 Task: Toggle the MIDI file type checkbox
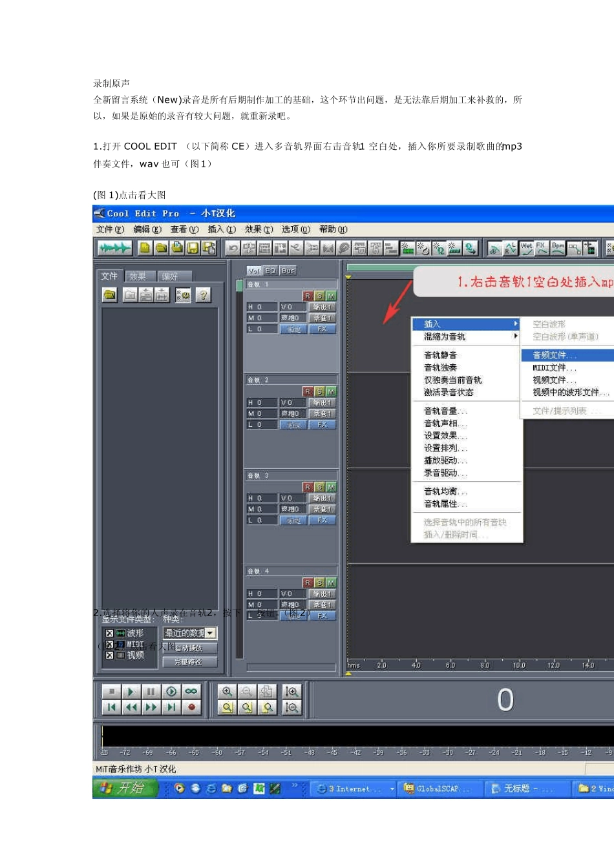[109, 645]
